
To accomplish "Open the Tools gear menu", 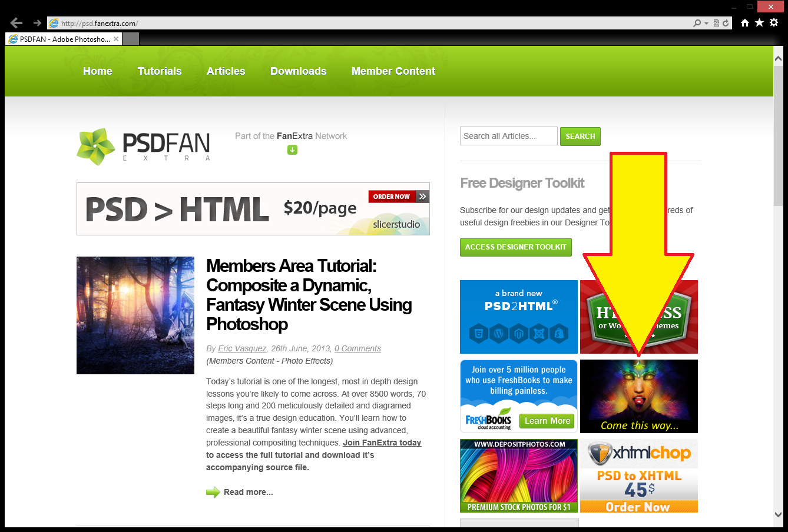I will point(774,22).
